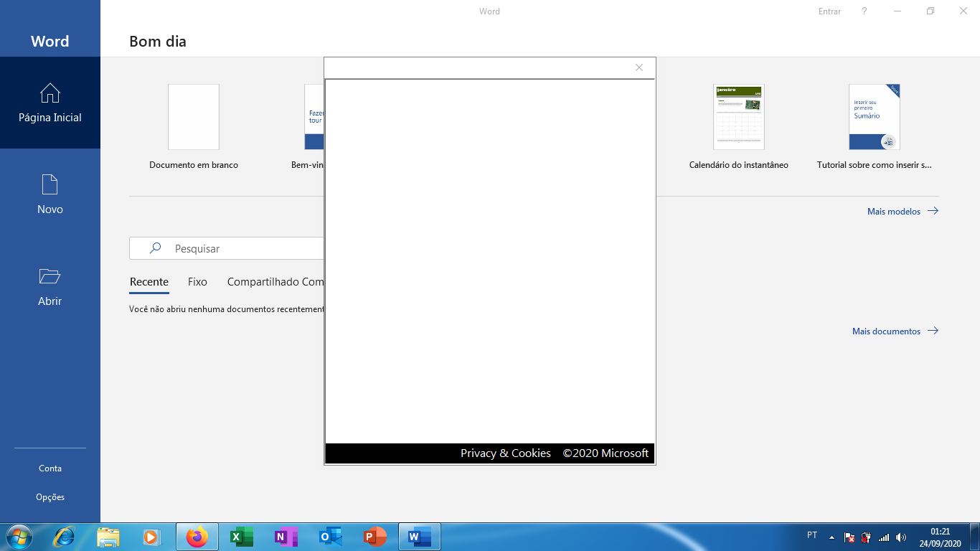Image resolution: width=980 pixels, height=551 pixels.
Task: Click the search magnifier icon
Action: coord(155,248)
